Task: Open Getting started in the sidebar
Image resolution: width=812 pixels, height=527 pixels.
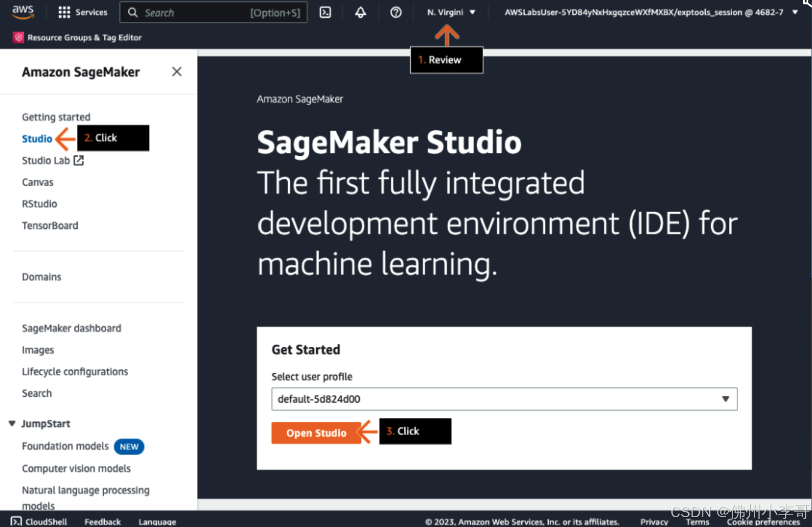Action: coord(56,117)
